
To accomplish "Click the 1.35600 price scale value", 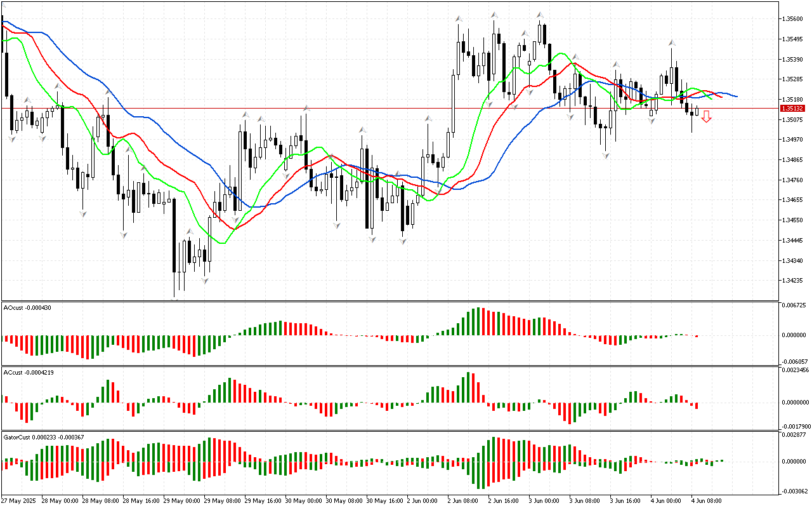I will [x=793, y=19].
